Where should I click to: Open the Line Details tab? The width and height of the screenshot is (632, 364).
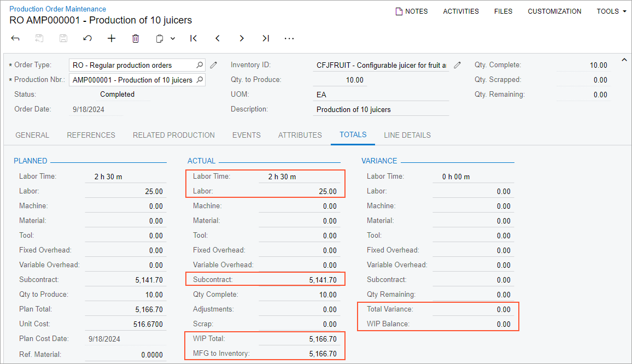pyautogui.click(x=407, y=135)
